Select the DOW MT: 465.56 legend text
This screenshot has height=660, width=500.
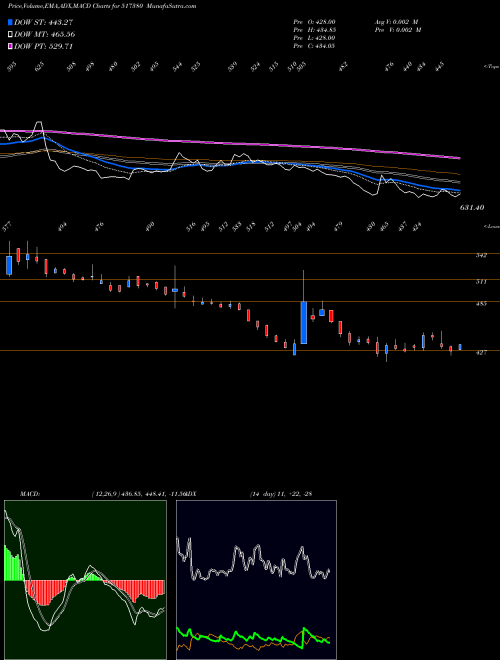(45, 34)
